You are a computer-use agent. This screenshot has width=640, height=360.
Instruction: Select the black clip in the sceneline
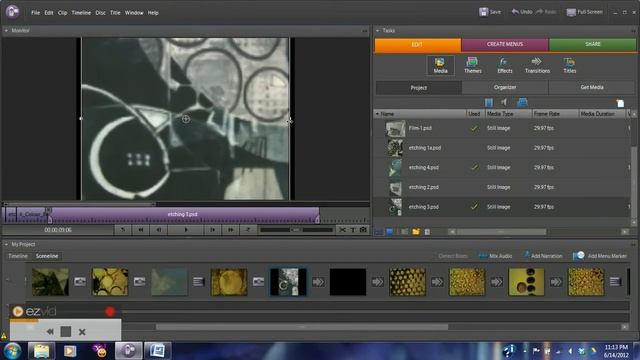click(348, 282)
